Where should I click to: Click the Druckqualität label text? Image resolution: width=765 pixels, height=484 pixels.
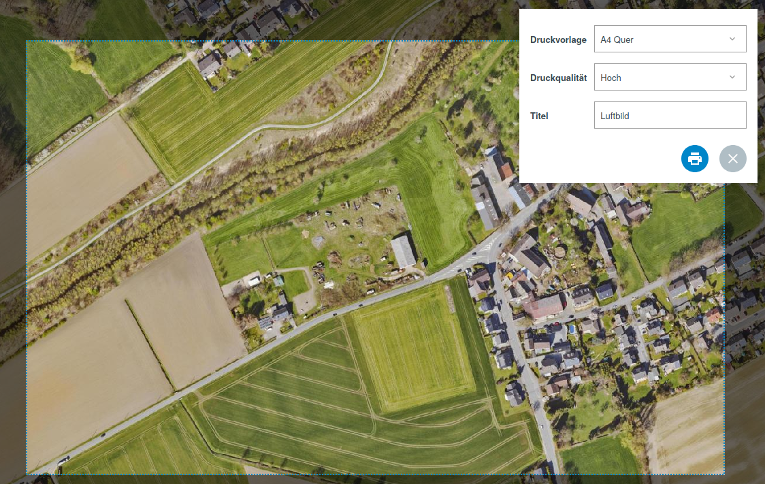(x=558, y=77)
